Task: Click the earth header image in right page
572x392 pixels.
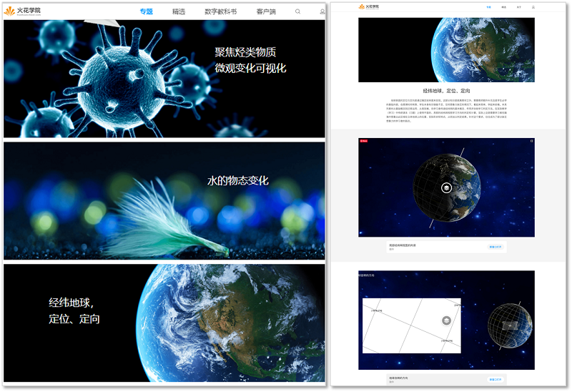Action: pyautogui.click(x=446, y=50)
